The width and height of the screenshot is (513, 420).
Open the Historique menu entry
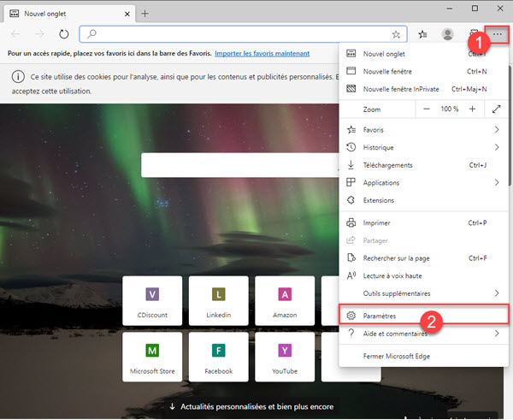423,147
